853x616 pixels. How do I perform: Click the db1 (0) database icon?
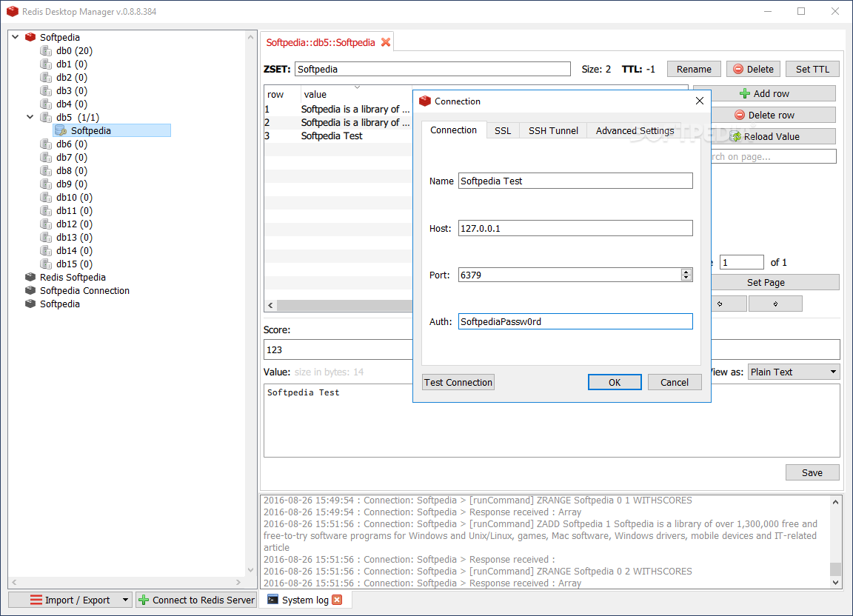[x=46, y=64]
